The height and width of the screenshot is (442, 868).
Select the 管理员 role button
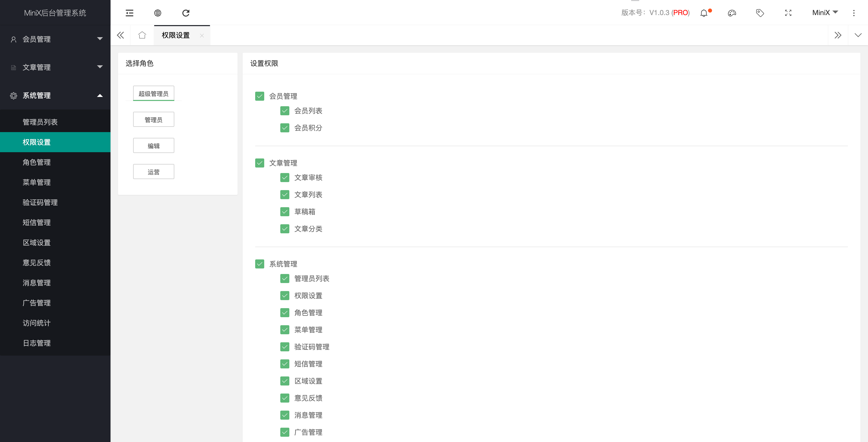coord(153,120)
